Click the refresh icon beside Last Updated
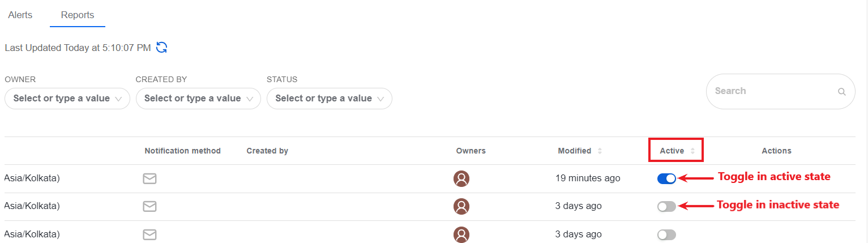Screen dimensions: 868x243 (162, 48)
